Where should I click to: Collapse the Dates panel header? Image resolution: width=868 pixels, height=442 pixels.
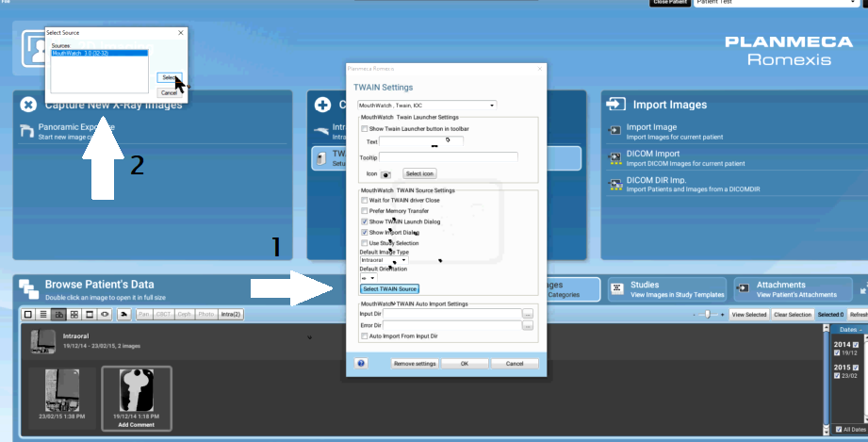click(848, 330)
